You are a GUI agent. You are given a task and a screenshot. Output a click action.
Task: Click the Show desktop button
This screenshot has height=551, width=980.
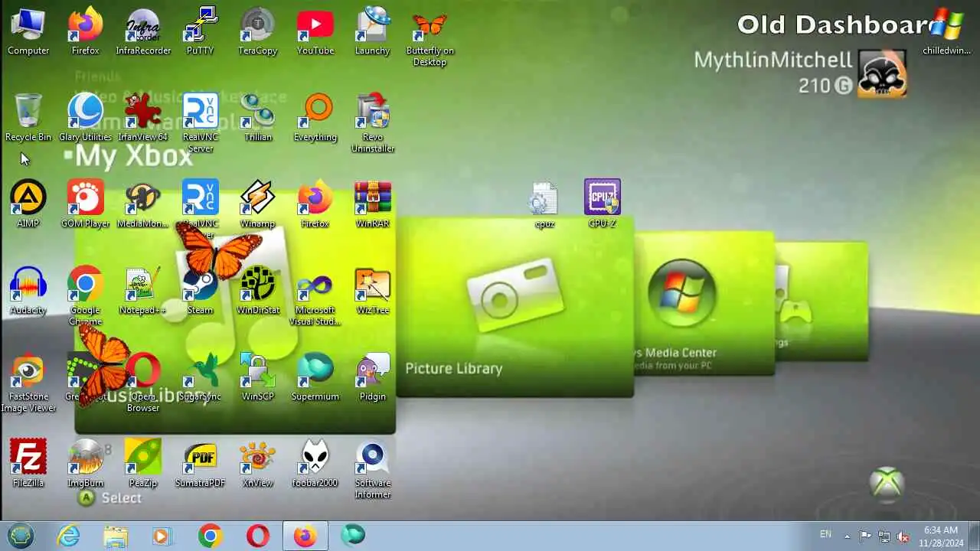(x=974, y=536)
